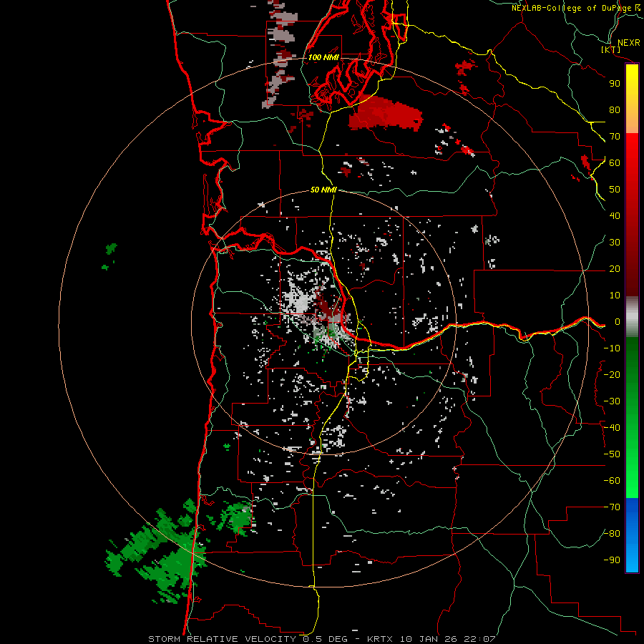Click the 'KT' units label on legend
This screenshot has height=644, width=644.
611,49
